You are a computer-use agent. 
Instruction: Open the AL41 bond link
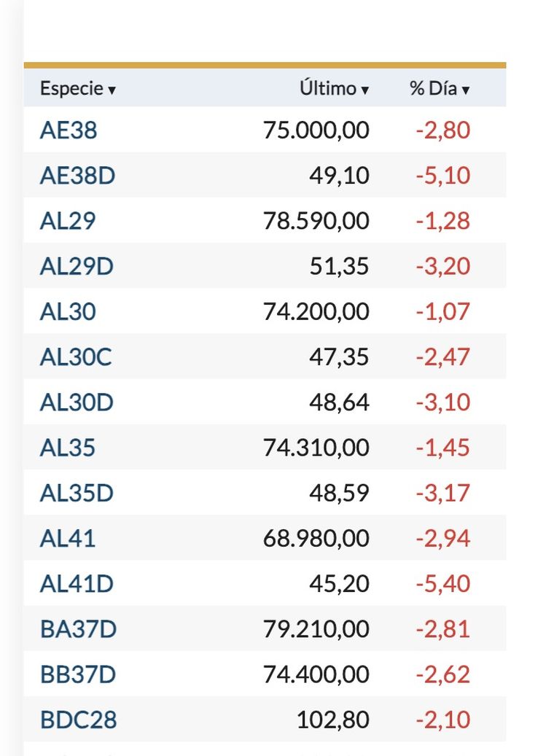pyautogui.click(x=68, y=539)
